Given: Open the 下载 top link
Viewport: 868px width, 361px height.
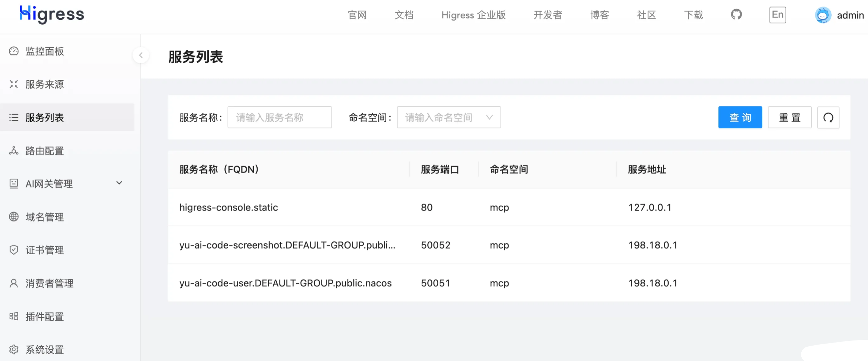Looking at the screenshot, I should pyautogui.click(x=694, y=15).
